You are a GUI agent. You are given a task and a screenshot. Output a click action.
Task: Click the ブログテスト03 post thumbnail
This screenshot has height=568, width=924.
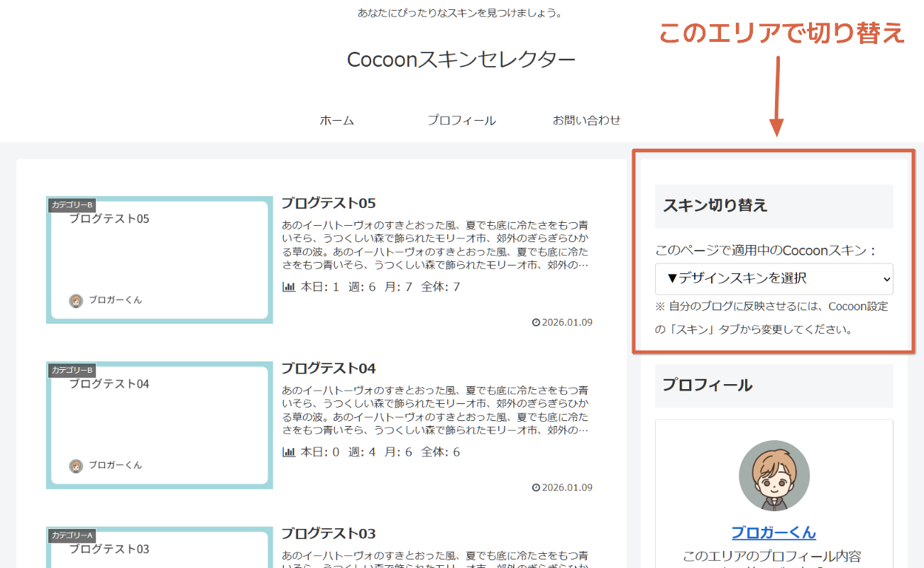click(160, 547)
